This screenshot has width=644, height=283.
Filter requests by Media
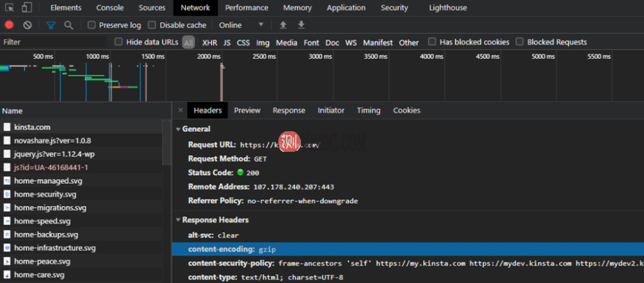pos(287,42)
